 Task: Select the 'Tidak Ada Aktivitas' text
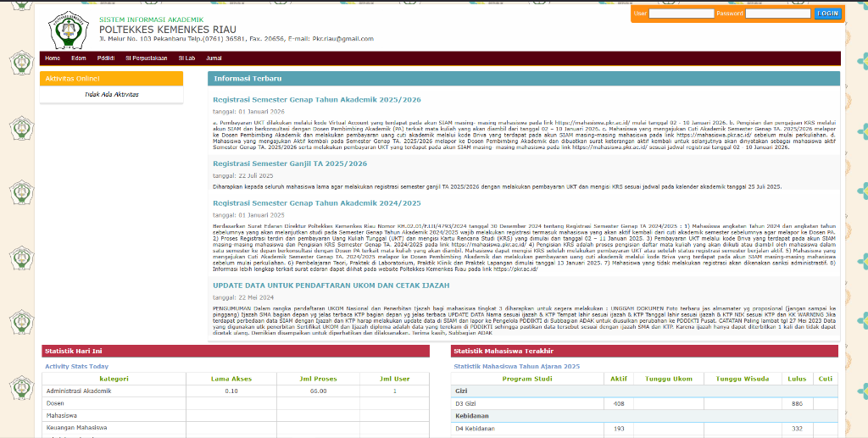point(111,95)
